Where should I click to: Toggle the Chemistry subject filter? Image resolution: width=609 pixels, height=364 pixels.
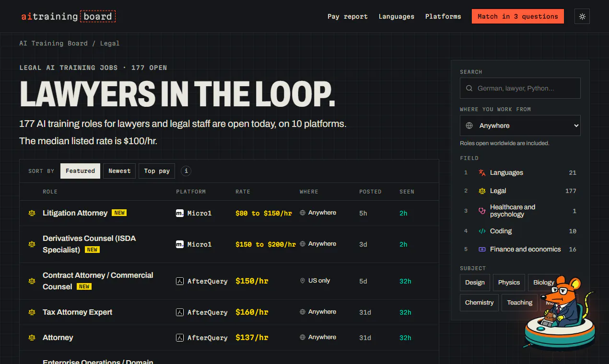[480, 303]
